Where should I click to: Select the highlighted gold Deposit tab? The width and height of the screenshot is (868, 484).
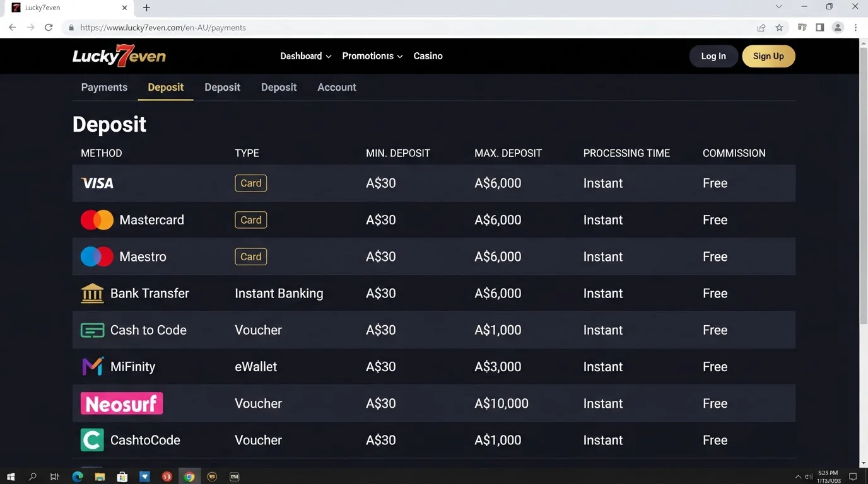166,88
